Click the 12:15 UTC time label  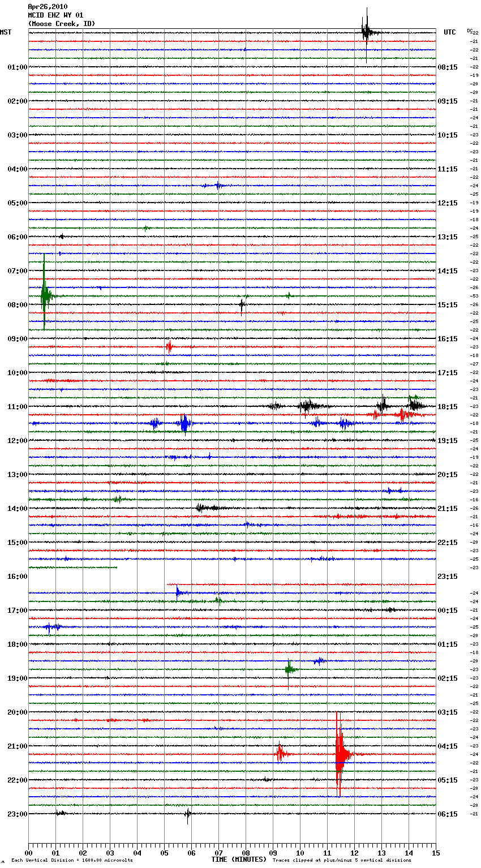pos(448,203)
